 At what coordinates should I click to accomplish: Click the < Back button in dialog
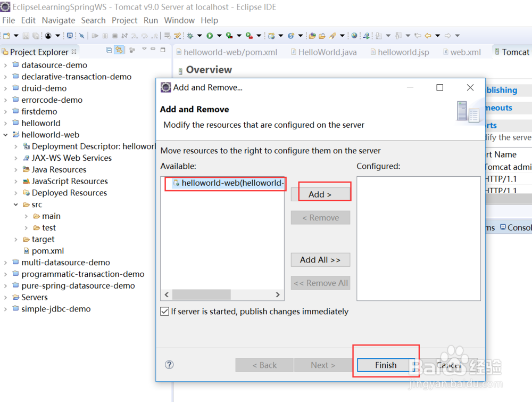tap(264, 365)
